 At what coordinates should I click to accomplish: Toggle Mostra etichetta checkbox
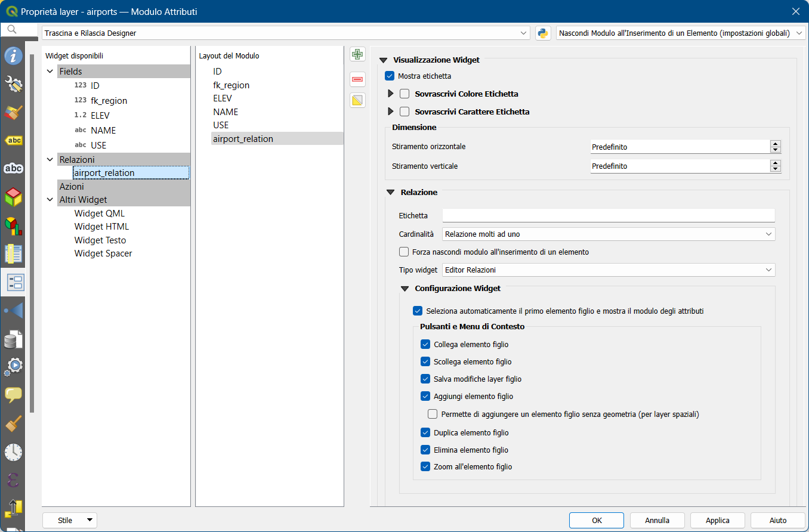pyautogui.click(x=390, y=76)
